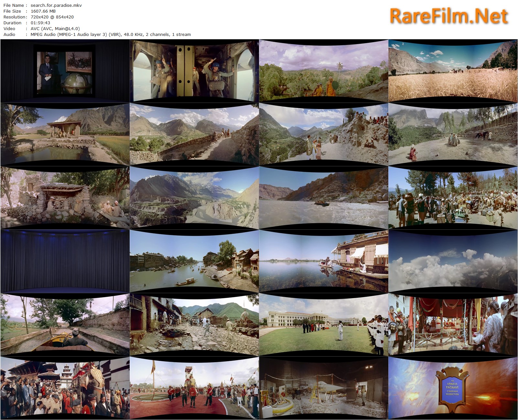Select the paratroopers inside aircraft thumbnail
Screen dimensions: 518x420
pyautogui.click(x=194, y=71)
